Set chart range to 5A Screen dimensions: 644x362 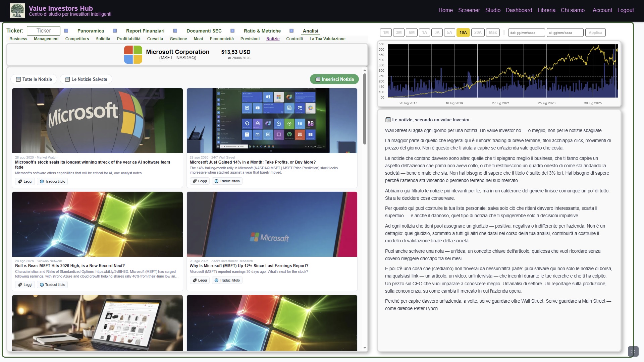[449, 33]
